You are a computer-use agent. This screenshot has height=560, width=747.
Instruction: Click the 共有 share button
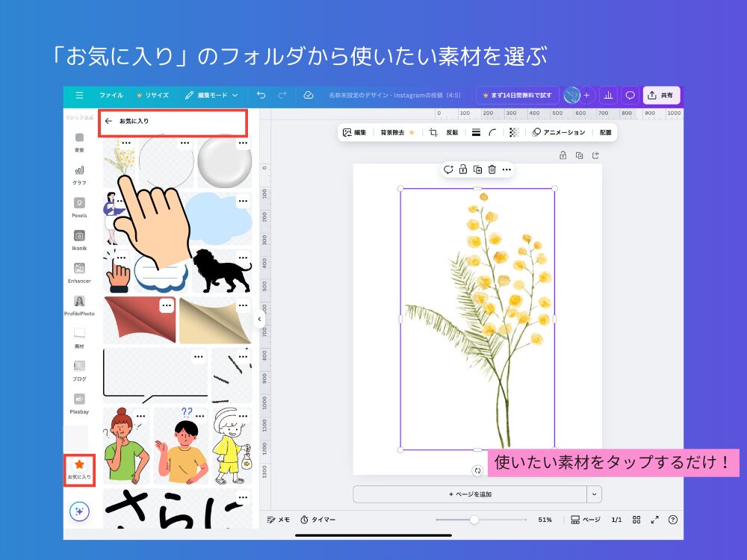coord(662,95)
